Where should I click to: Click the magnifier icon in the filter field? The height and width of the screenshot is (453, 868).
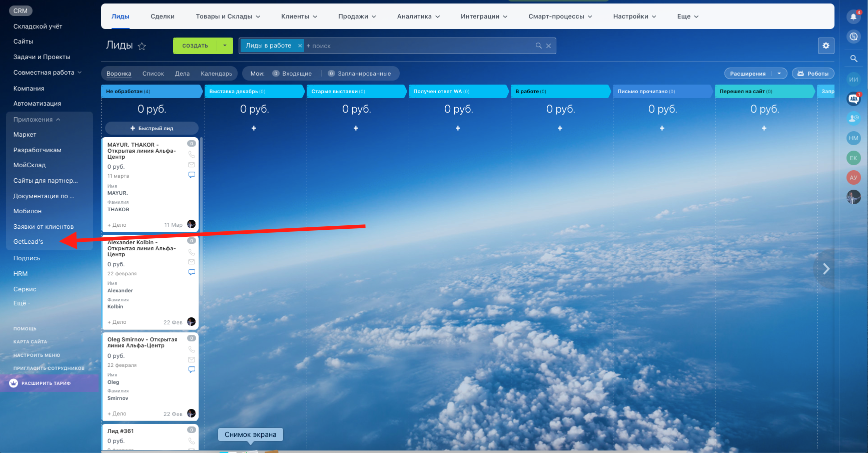pos(539,46)
